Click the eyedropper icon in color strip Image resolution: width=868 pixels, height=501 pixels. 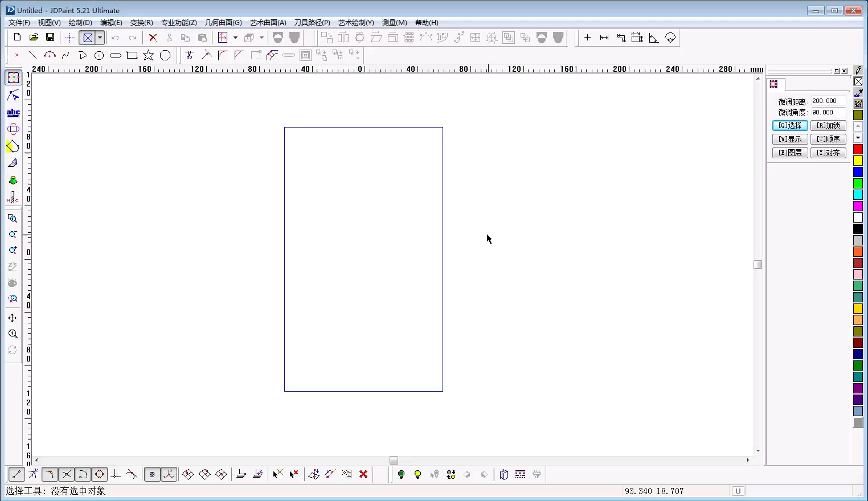(858, 92)
